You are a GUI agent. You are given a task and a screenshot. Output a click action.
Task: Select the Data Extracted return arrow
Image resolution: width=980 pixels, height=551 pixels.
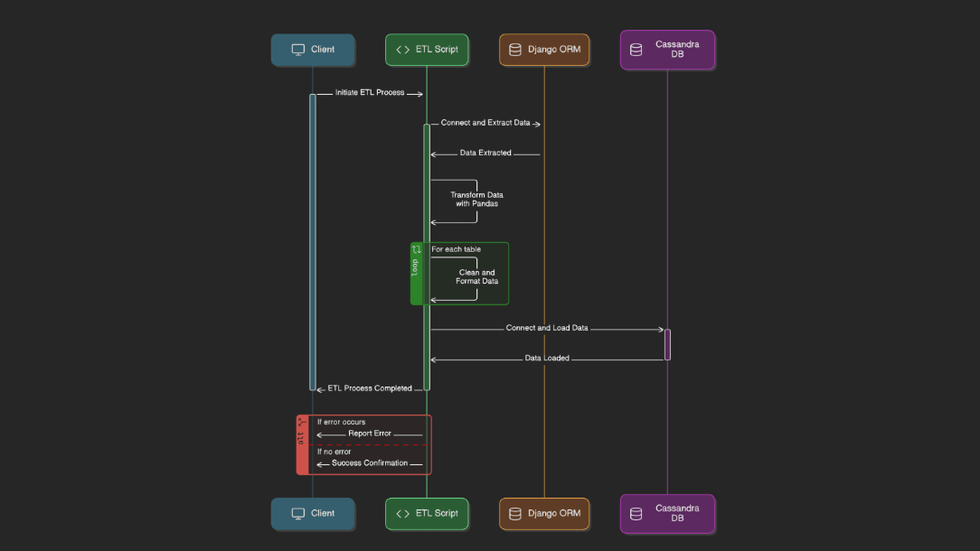[485, 153]
